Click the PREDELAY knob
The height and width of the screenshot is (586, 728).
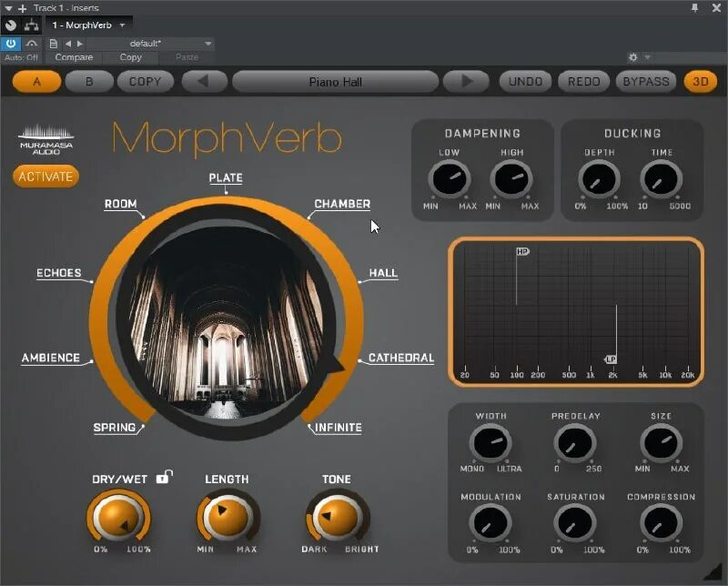click(x=575, y=443)
